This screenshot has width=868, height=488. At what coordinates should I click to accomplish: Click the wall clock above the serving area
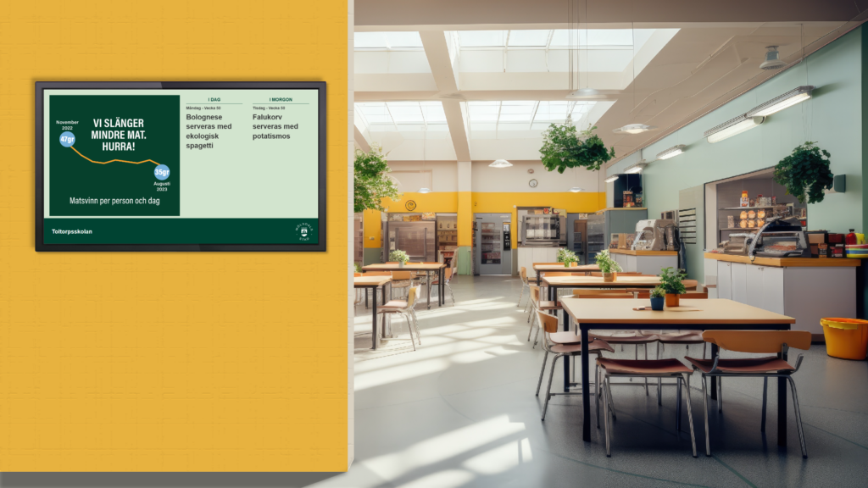[x=532, y=182]
